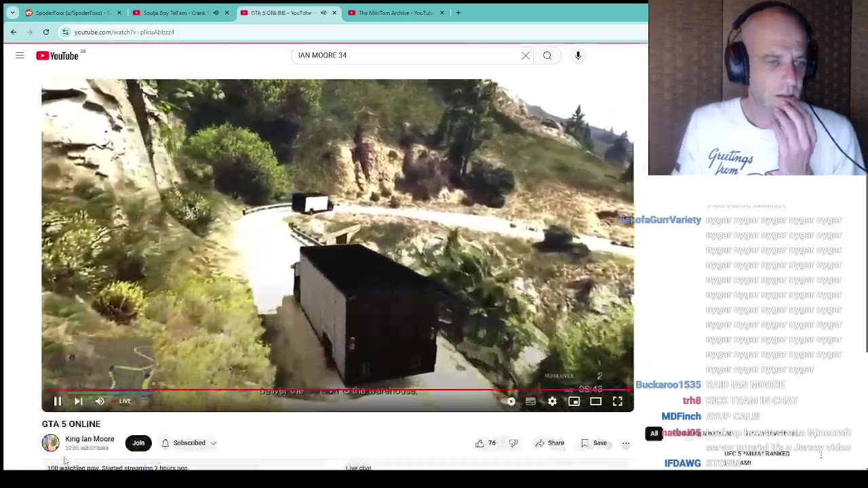Screen dimensions: 868x488
Task: Clear the YouTube search query
Action: point(526,56)
